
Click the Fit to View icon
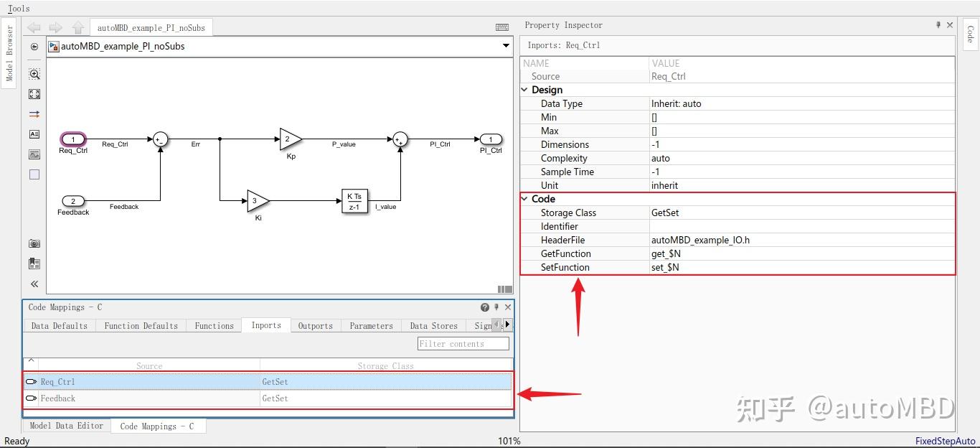coord(34,94)
